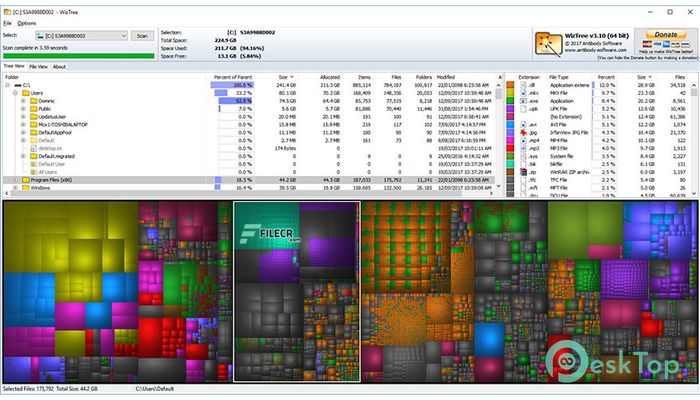Collapse the C:\ root node

[7, 85]
